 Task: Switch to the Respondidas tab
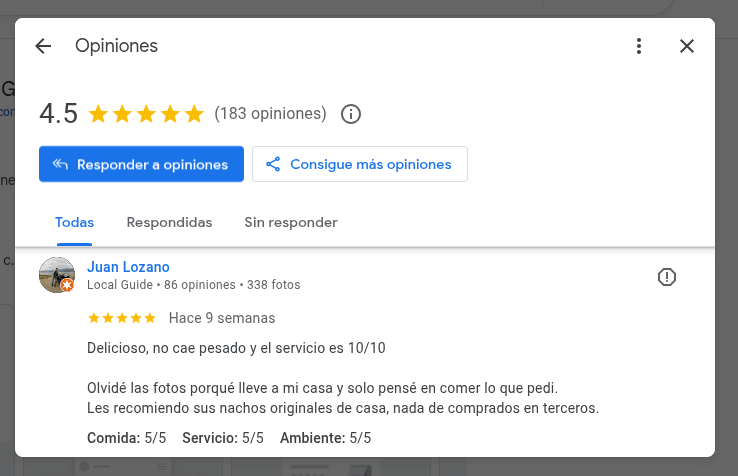point(169,222)
